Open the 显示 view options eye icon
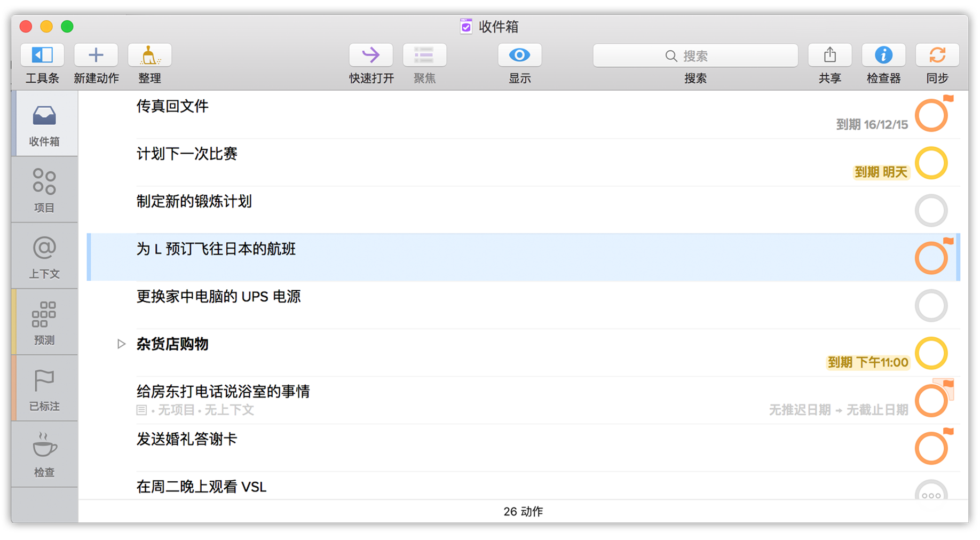This screenshot has width=980, height=540. click(x=519, y=55)
